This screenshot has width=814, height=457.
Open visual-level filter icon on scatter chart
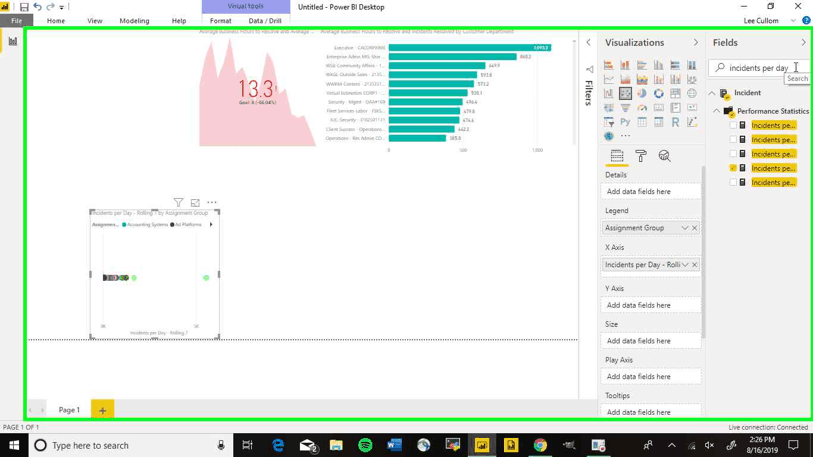pyautogui.click(x=178, y=203)
